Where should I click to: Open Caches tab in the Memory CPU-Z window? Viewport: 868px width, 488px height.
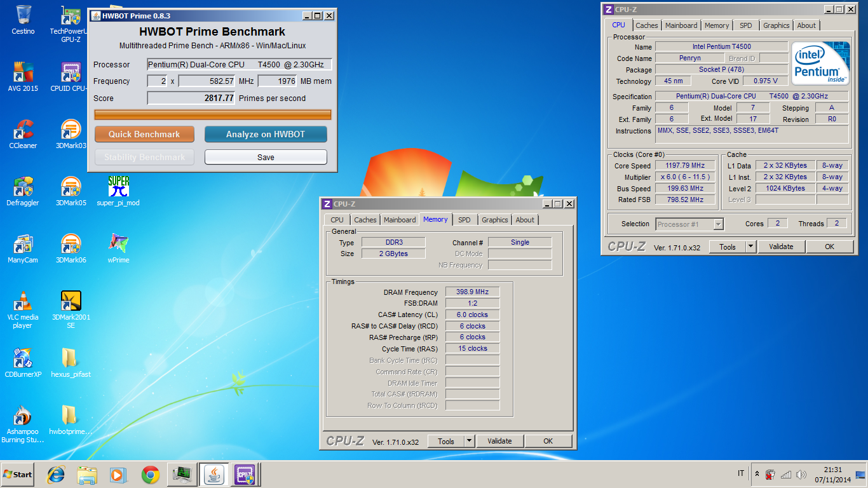pyautogui.click(x=365, y=220)
